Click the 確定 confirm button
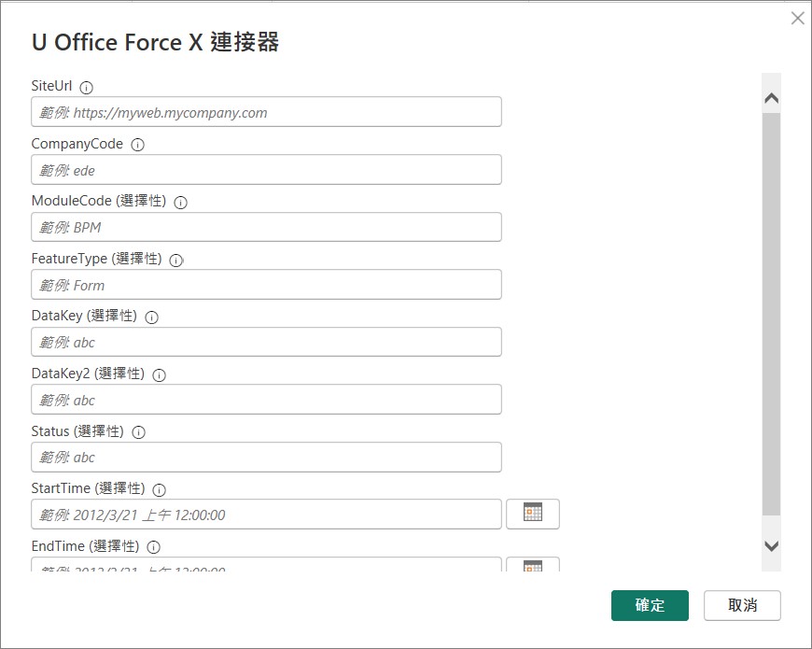Viewport: 812px width, 649px height. pyautogui.click(x=650, y=605)
